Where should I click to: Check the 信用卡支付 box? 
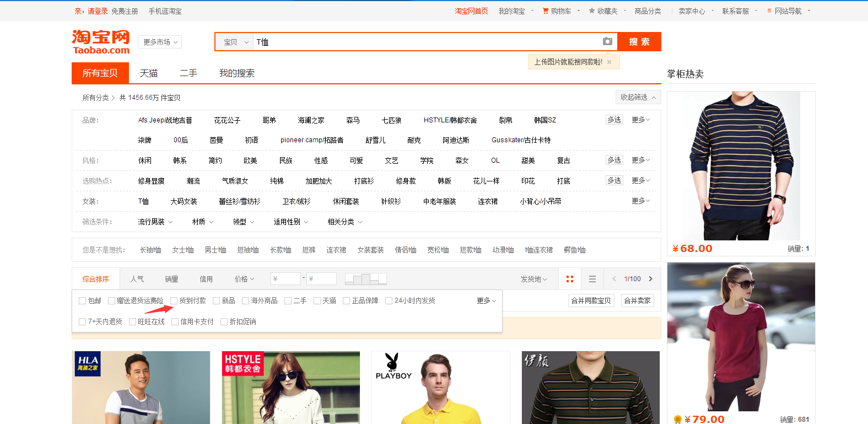point(175,321)
